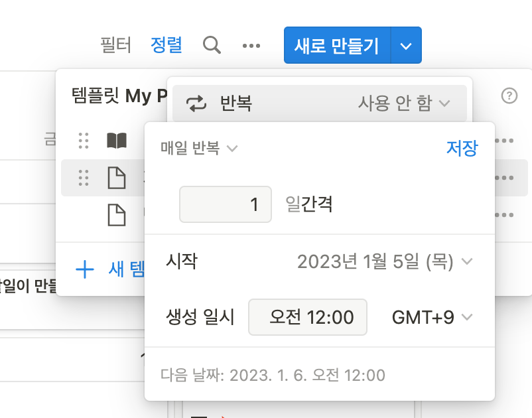Click the search magnifier icon
The image size is (532, 418).
click(x=212, y=45)
